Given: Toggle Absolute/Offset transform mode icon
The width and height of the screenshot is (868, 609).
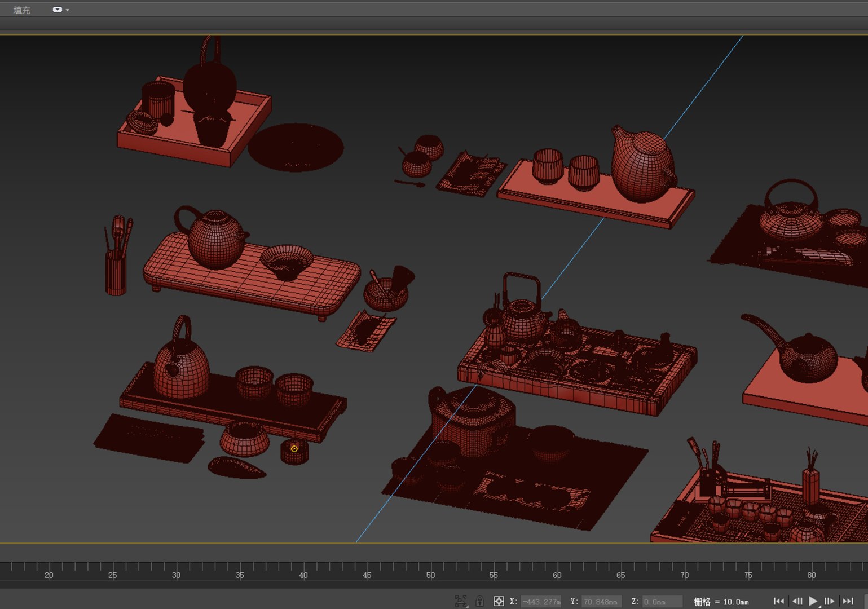Looking at the screenshot, I should pos(499,602).
